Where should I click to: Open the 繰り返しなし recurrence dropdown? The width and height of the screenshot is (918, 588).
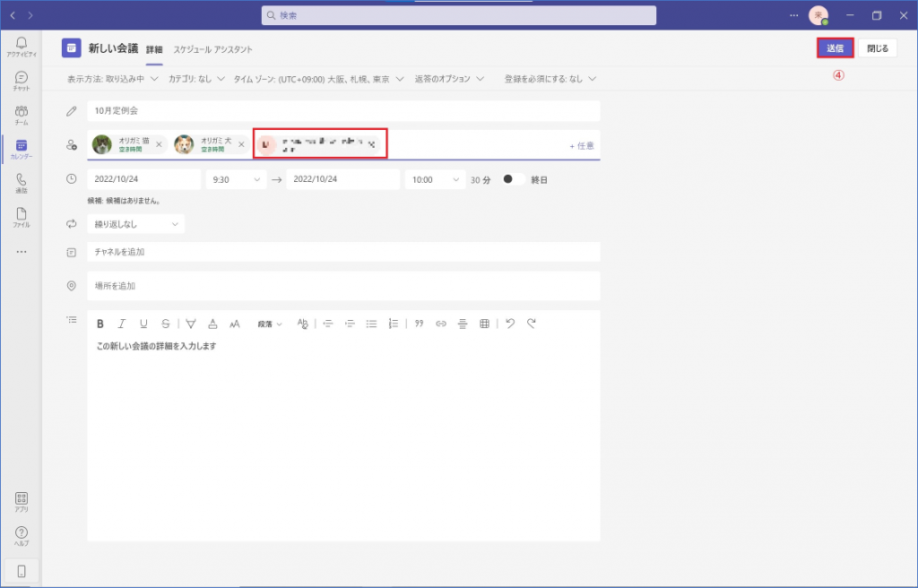pyautogui.click(x=136, y=223)
